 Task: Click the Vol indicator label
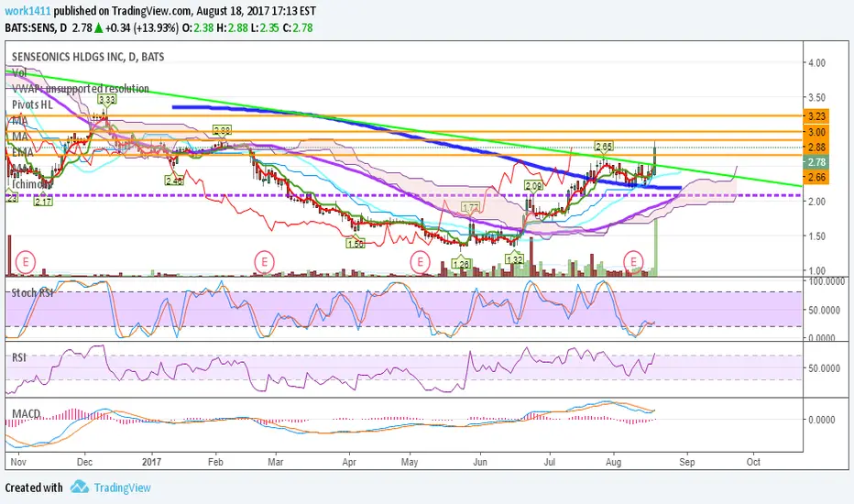tap(19, 72)
